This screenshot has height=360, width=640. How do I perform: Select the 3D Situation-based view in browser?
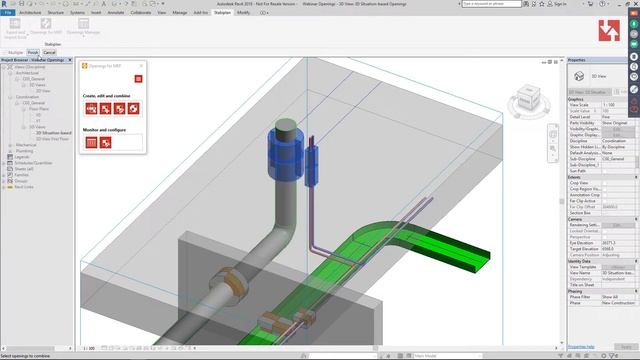53,133
